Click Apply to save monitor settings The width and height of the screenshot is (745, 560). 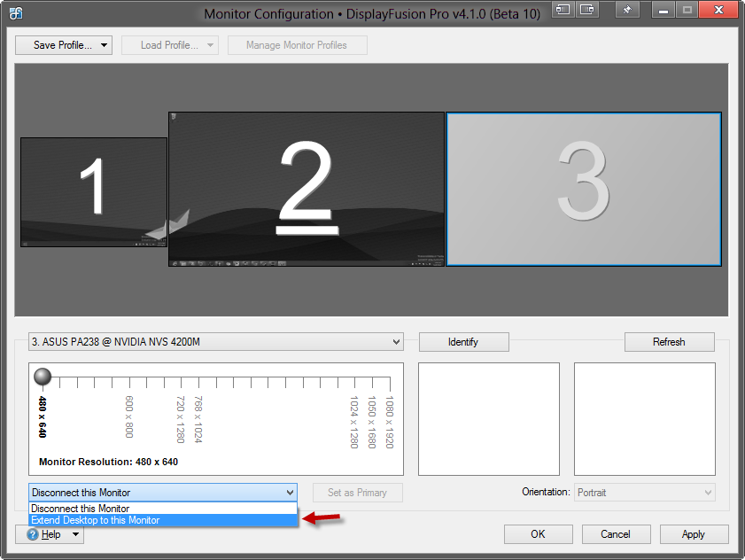(x=693, y=534)
